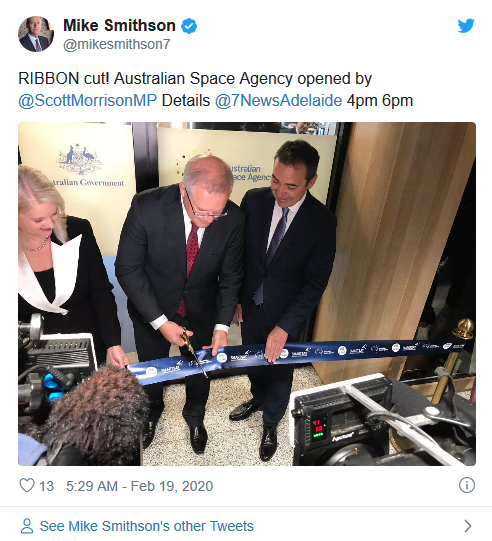Click the verified badge next to Mike Smithson

coord(189,26)
